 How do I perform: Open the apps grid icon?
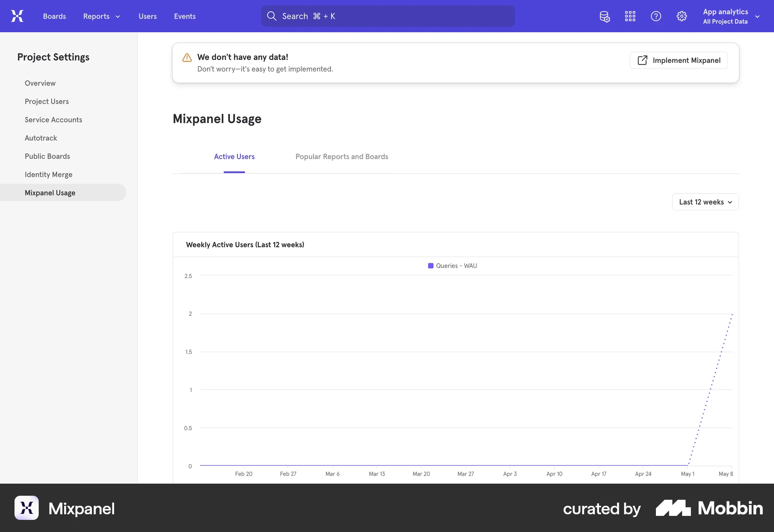click(630, 16)
